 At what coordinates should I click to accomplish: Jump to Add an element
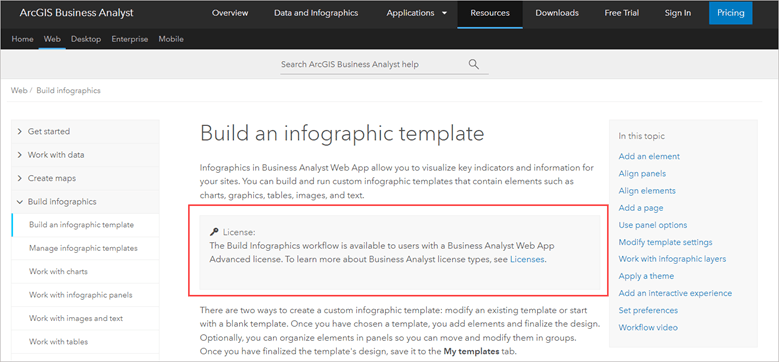click(x=649, y=156)
